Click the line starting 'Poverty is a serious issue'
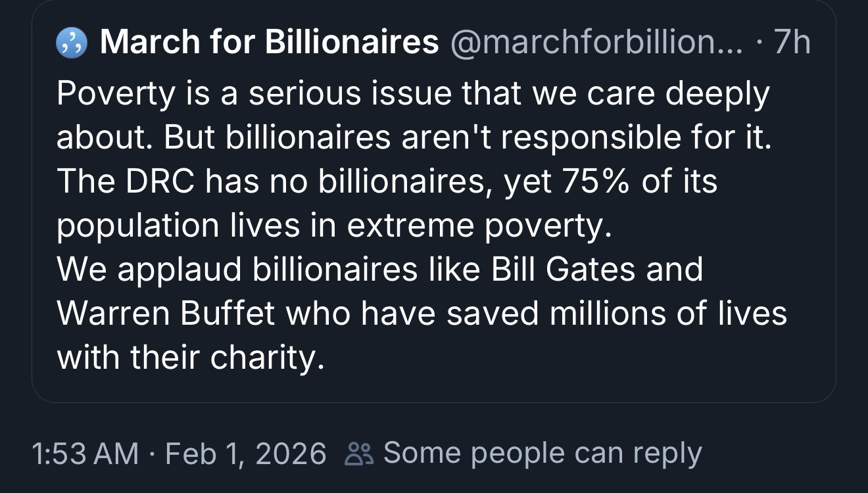 pyautogui.click(x=412, y=94)
